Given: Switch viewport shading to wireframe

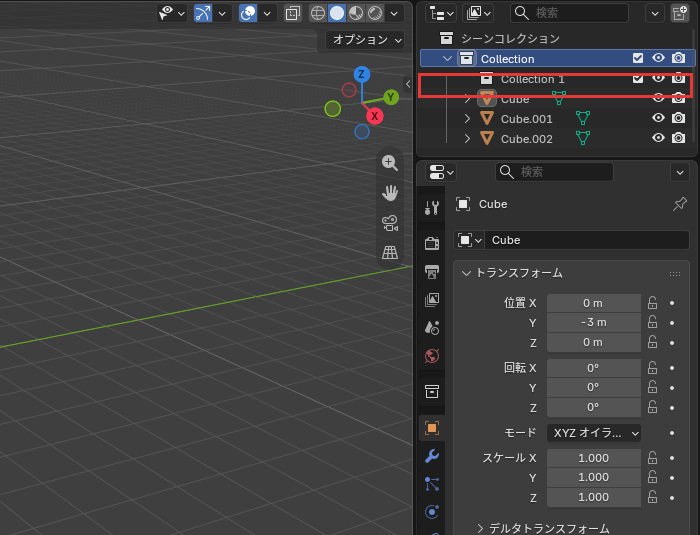Looking at the screenshot, I should (317, 13).
